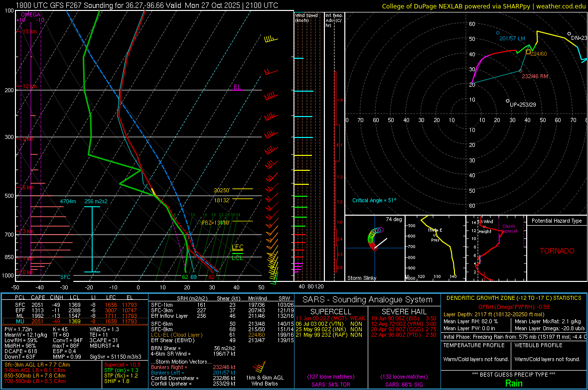Click the Bunkers Right = 232/46 kt line
This screenshot has height=390, width=588.
tap(193, 368)
